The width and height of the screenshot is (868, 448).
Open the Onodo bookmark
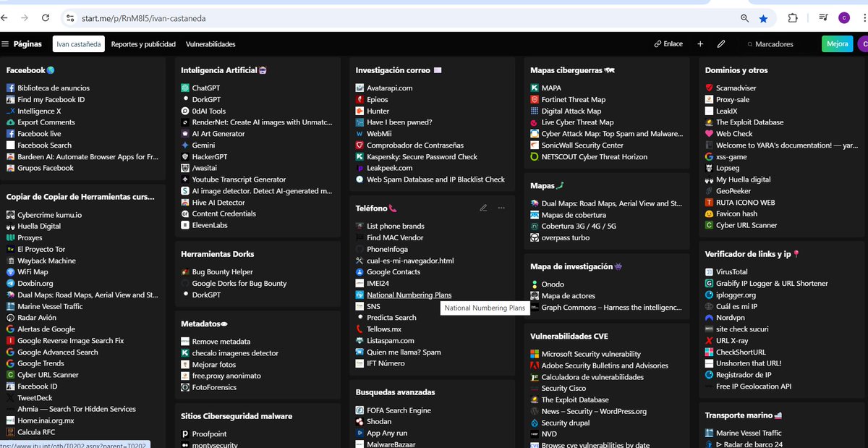pyautogui.click(x=553, y=284)
